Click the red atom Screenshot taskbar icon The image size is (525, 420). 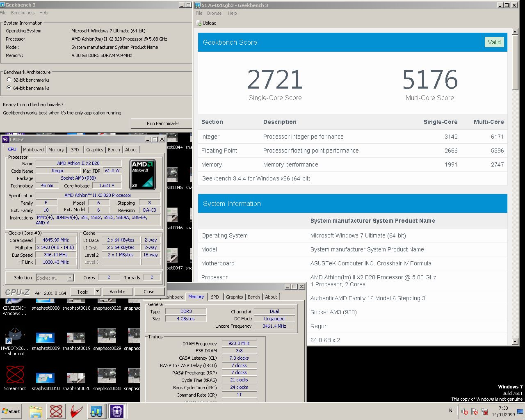tap(56, 411)
